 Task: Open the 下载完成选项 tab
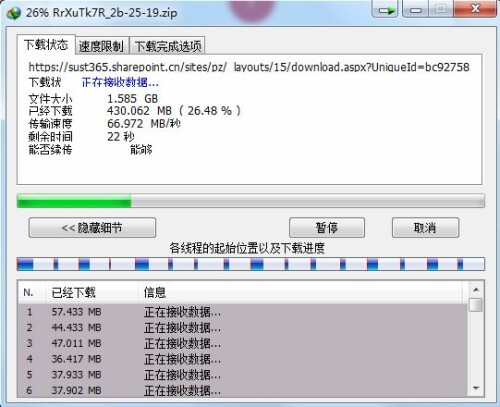point(167,46)
